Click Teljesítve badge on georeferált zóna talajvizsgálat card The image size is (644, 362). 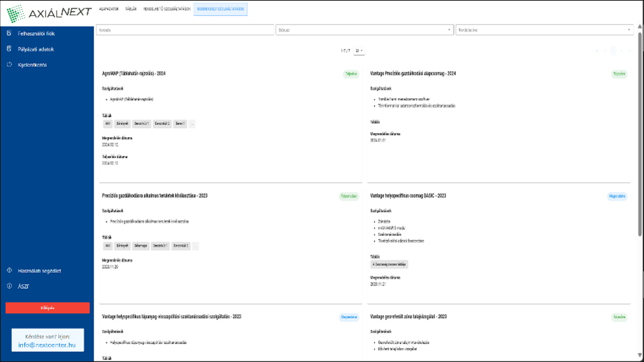[x=620, y=317]
